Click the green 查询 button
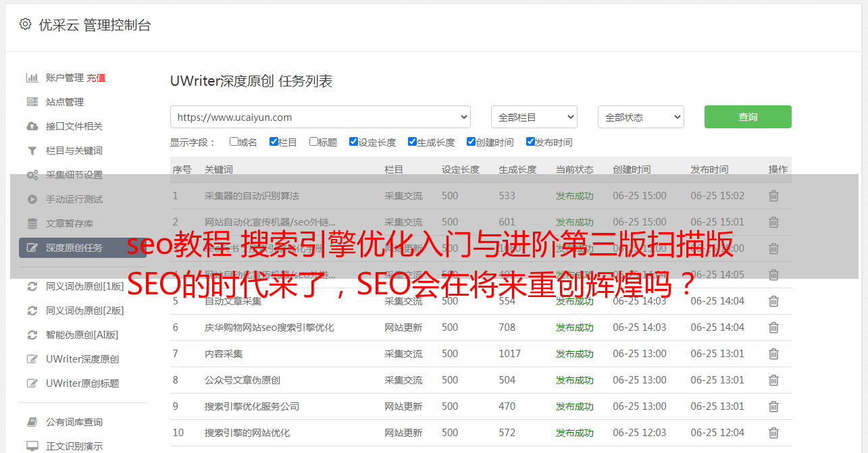Image resolution: width=868 pixels, height=453 pixels. coord(747,117)
